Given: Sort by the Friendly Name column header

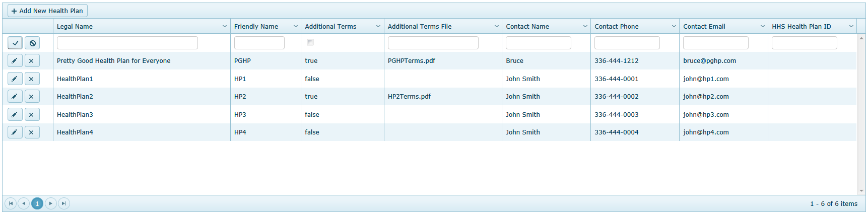Looking at the screenshot, I should point(256,27).
